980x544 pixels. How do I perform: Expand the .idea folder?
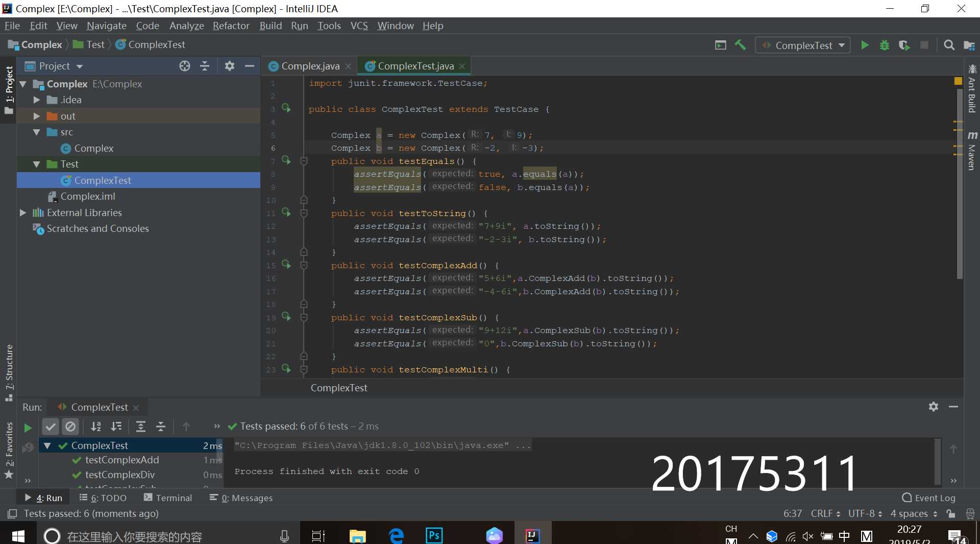pyautogui.click(x=37, y=100)
